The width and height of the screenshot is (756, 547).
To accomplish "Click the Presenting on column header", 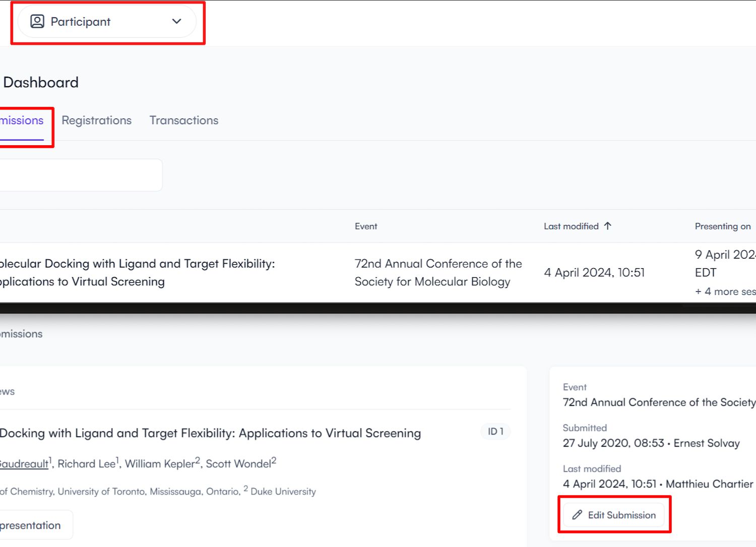I will coord(722,226).
